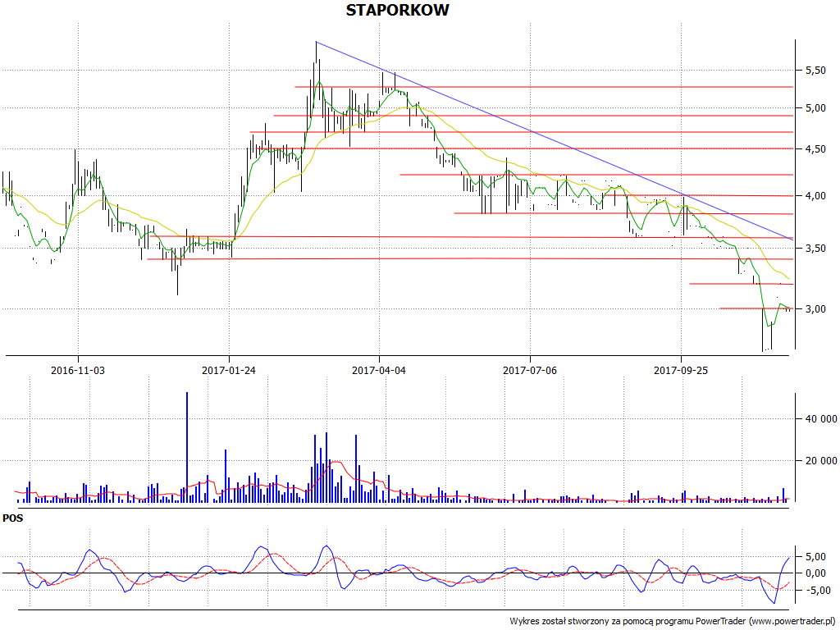Click the 4,00 price axis label
840x630 pixels.
(815, 196)
